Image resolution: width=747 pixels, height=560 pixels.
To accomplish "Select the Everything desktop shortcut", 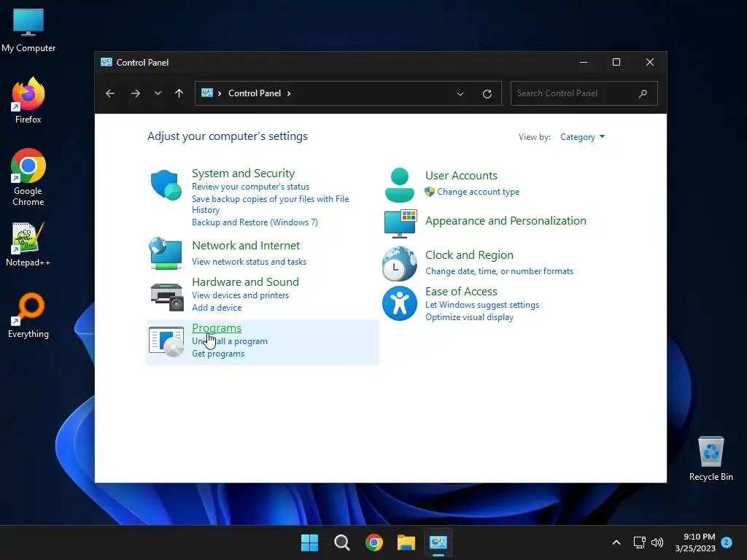I will 28,316.
